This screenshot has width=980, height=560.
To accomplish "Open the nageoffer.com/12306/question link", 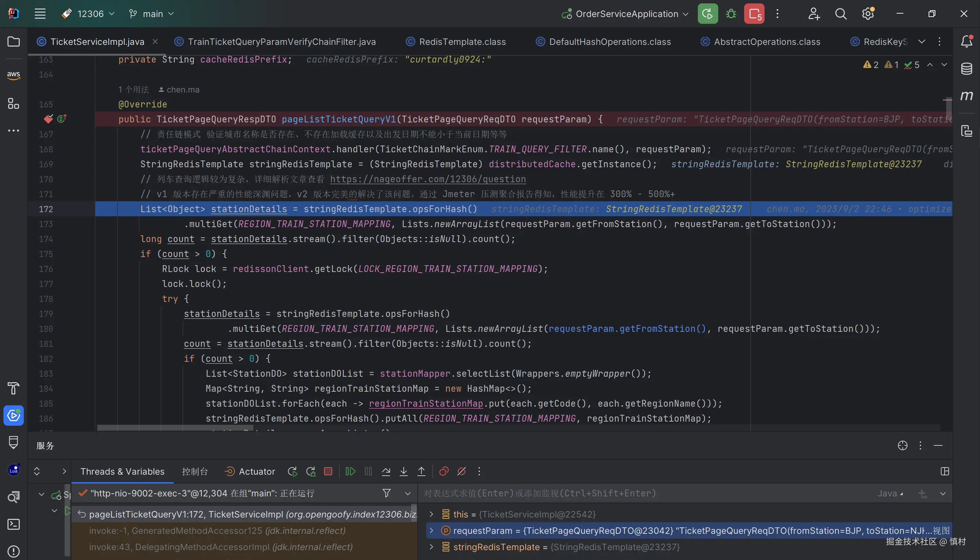I will tap(428, 179).
